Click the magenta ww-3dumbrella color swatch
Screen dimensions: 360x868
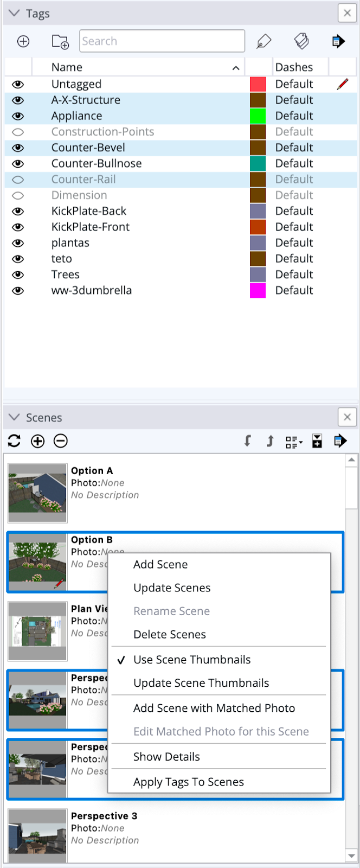tap(258, 291)
